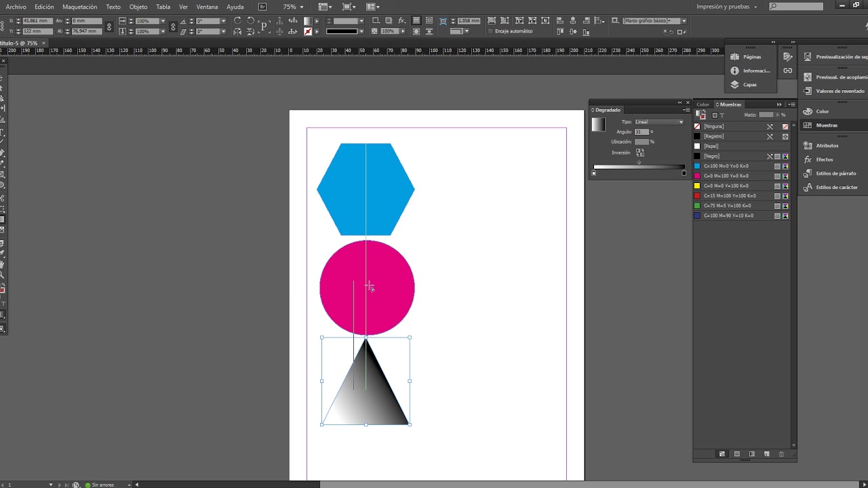This screenshot has width=868, height=488.
Task: Toggle constrain scale proportions link icon
Action: point(173,26)
